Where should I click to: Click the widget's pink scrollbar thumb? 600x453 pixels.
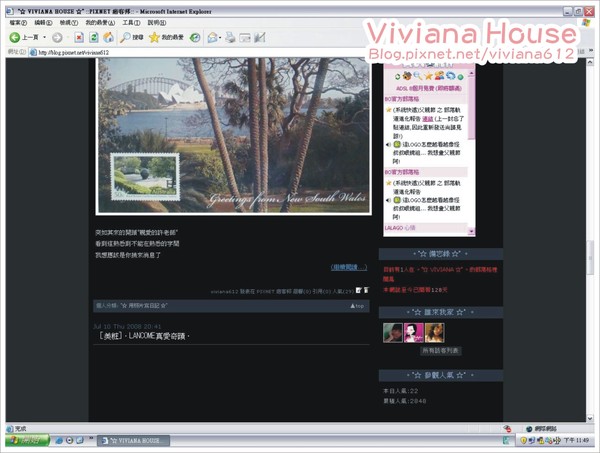click(x=471, y=106)
